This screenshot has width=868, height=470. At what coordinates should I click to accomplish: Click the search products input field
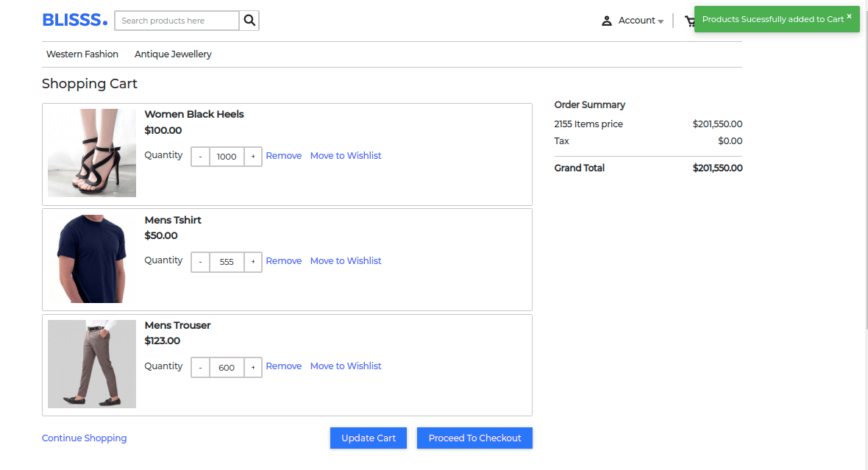point(176,20)
